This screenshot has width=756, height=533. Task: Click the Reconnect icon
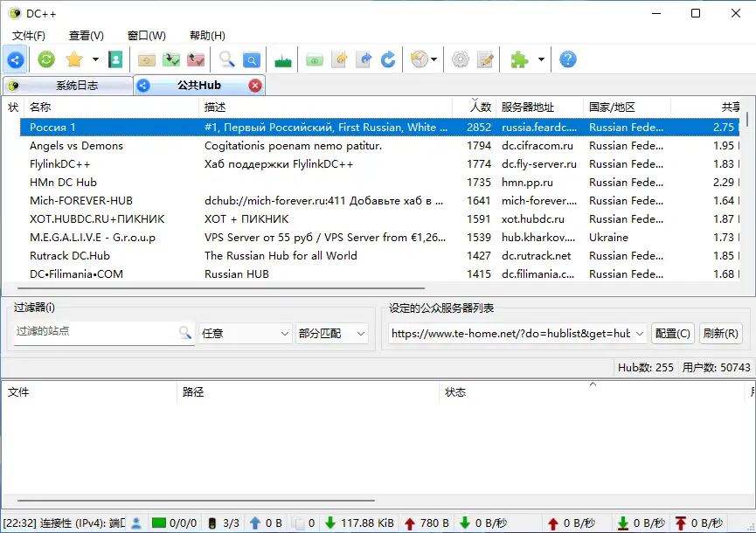point(44,59)
